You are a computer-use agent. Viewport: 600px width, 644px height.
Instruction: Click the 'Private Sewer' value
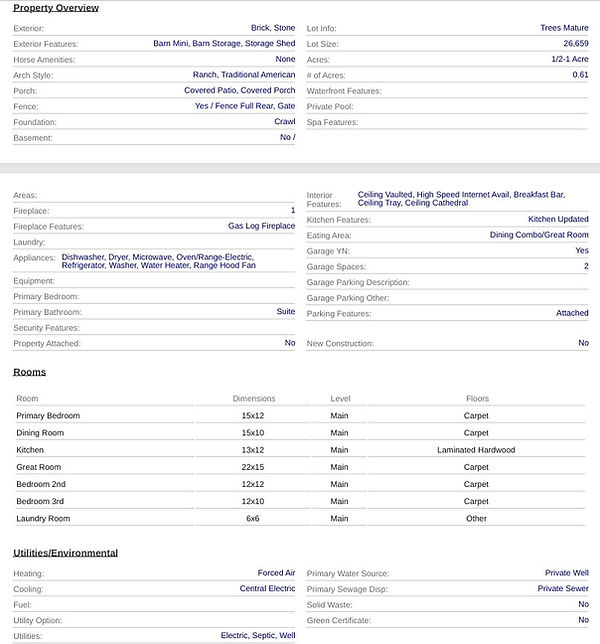[x=563, y=589]
